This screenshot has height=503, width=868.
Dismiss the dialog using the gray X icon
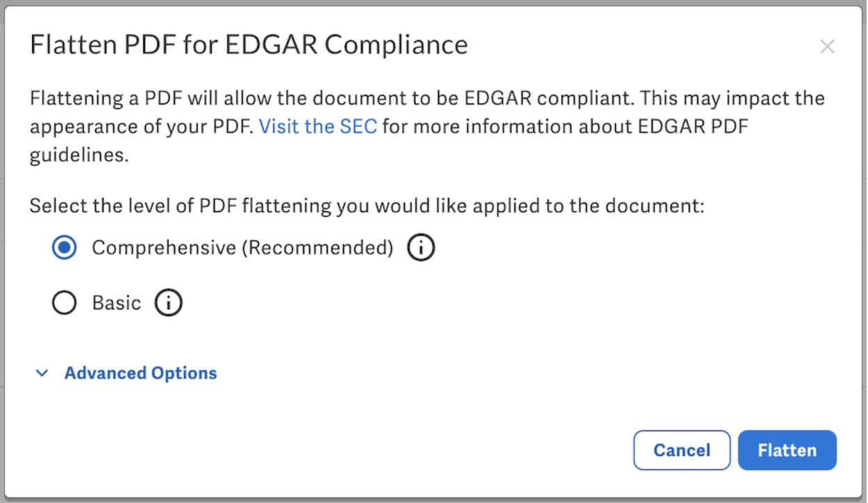(826, 47)
